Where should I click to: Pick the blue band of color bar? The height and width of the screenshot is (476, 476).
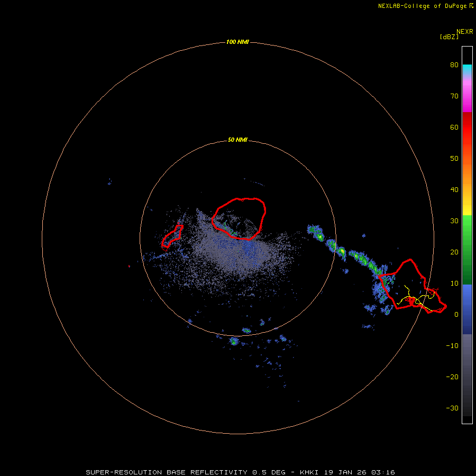(467, 309)
